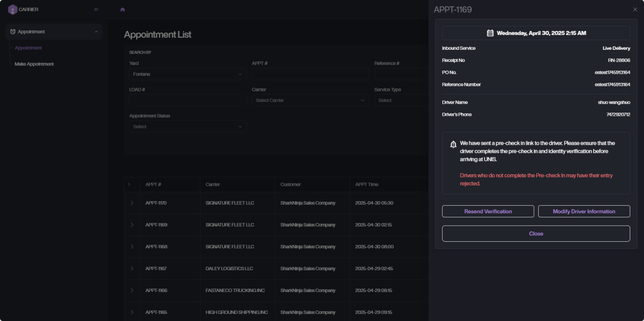Expand the APPT-1170 table row
The width and height of the screenshot is (644, 321).
tap(132, 203)
